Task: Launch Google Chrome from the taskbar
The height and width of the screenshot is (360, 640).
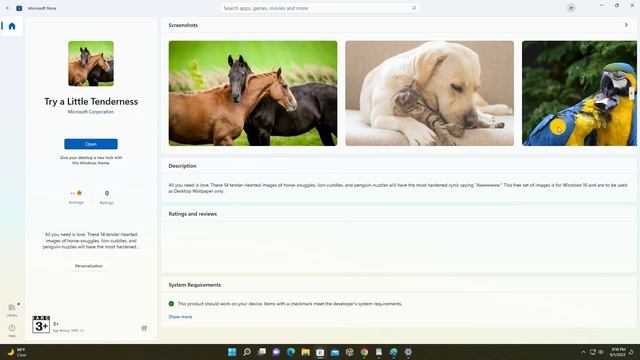Action: click(x=364, y=352)
